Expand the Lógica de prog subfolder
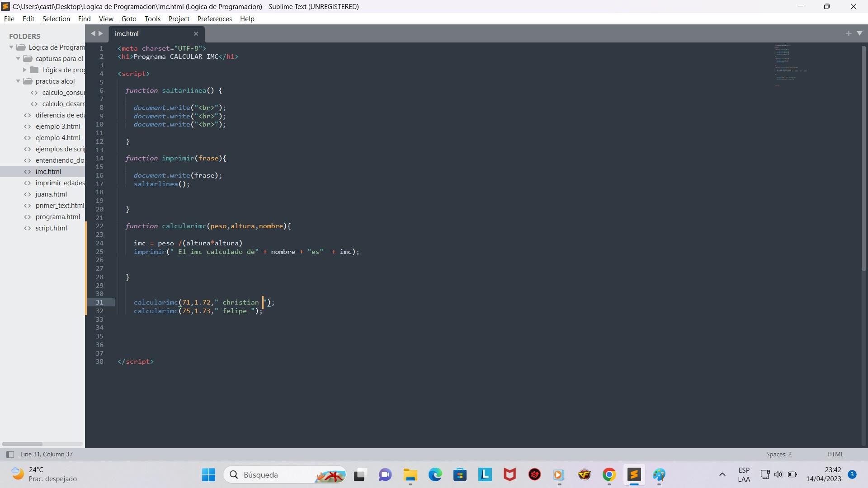Image resolution: width=868 pixels, height=488 pixels. tap(25, 70)
